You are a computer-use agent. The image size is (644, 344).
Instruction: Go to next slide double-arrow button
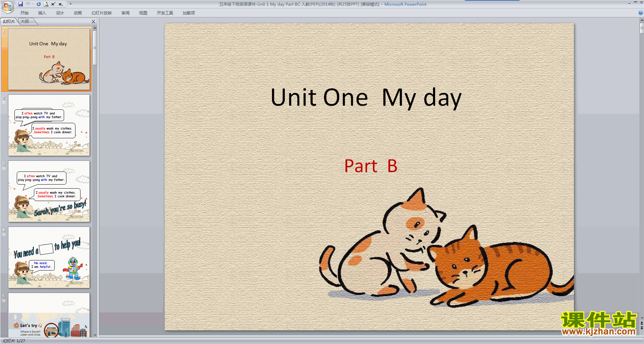[x=642, y=328]
